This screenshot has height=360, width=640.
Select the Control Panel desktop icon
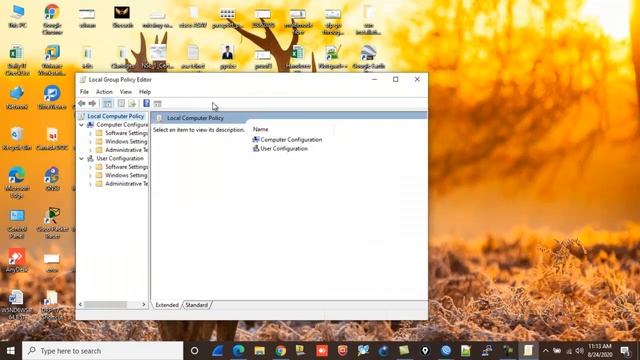point(17,224)
